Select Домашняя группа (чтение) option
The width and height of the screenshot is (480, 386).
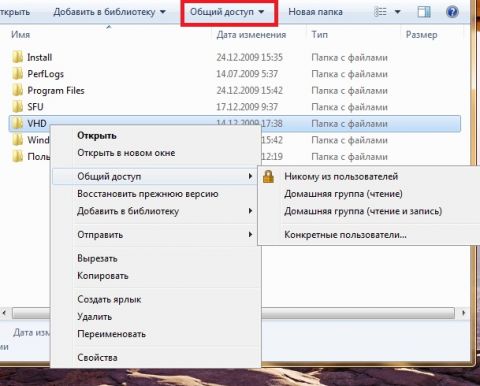pyautogui.click(x=343, y=194)
